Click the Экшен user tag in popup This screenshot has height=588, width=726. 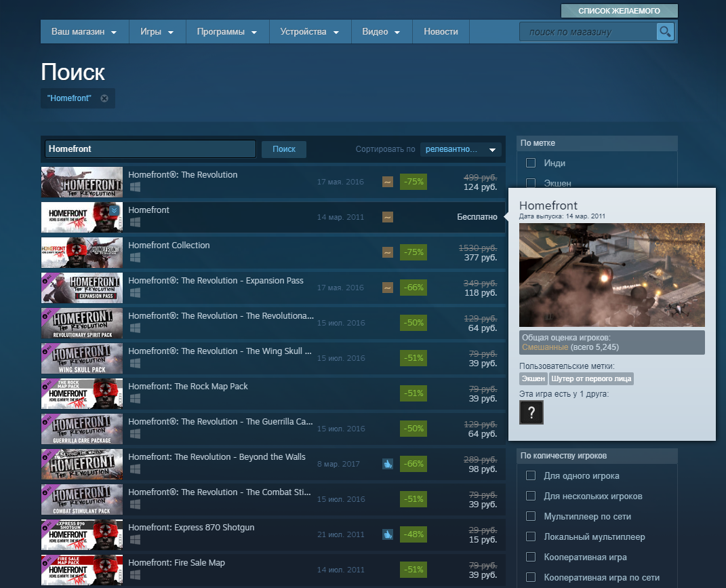533,378
